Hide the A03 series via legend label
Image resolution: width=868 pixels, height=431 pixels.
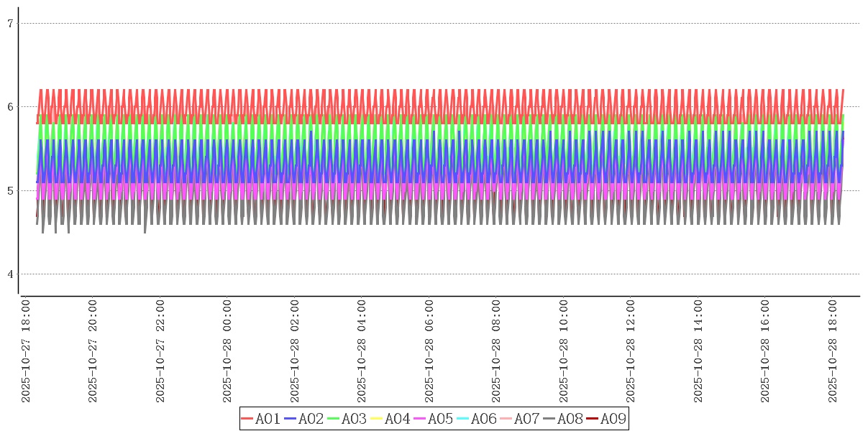pos(354,419)
